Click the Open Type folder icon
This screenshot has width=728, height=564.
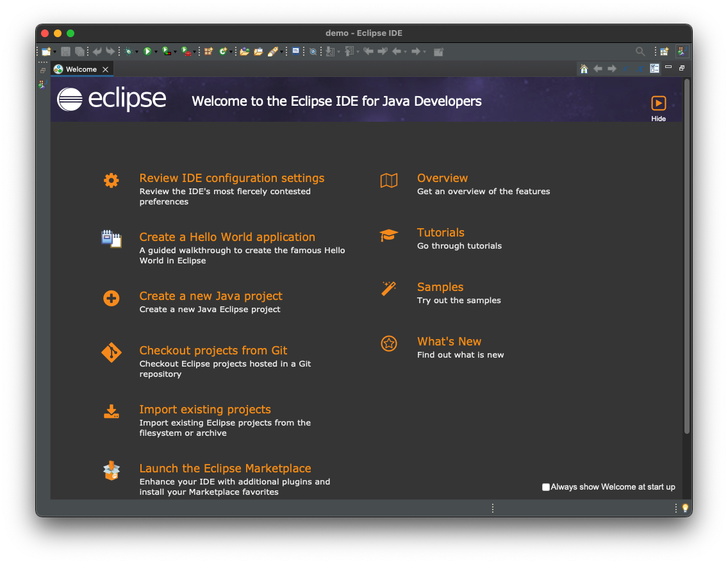pos(244,51)
